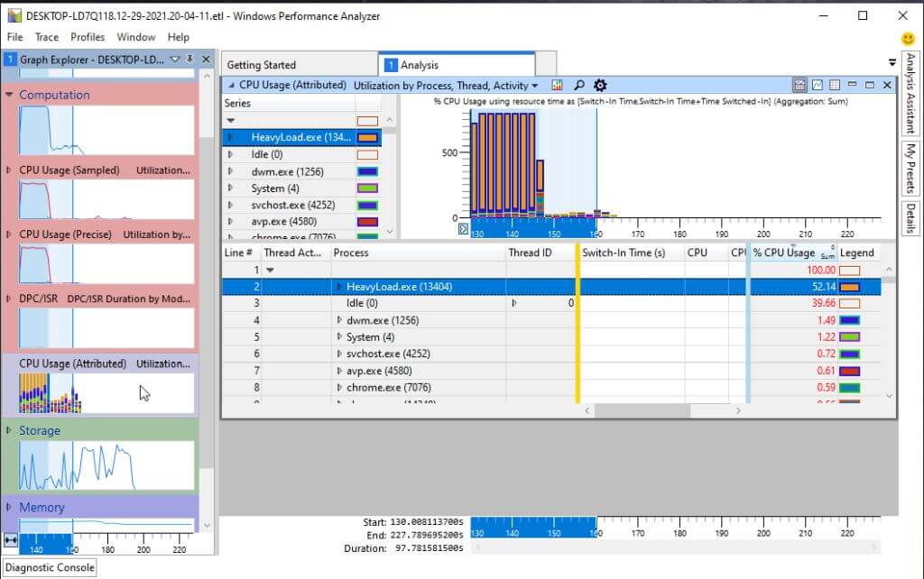Click the zoom fit icon beside the bottom-left timeline
Image resolution: width=924 pixels, height=579 pixels.
click(11, 539)
